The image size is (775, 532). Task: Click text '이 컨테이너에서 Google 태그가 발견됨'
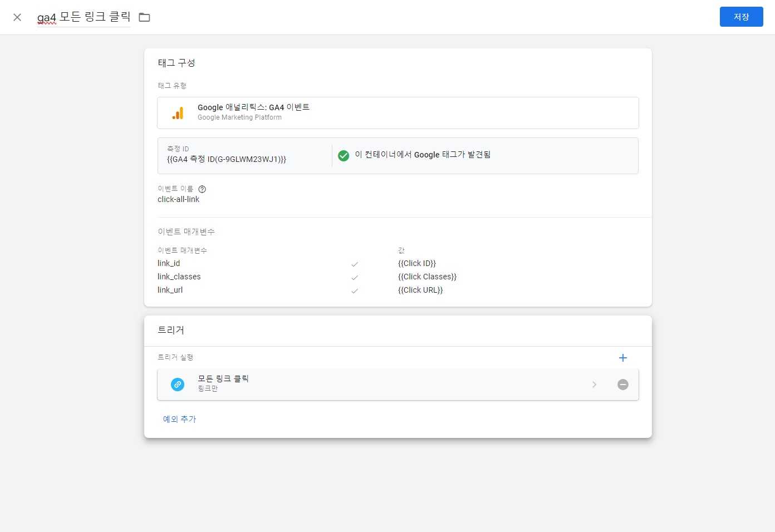[423, 155]
